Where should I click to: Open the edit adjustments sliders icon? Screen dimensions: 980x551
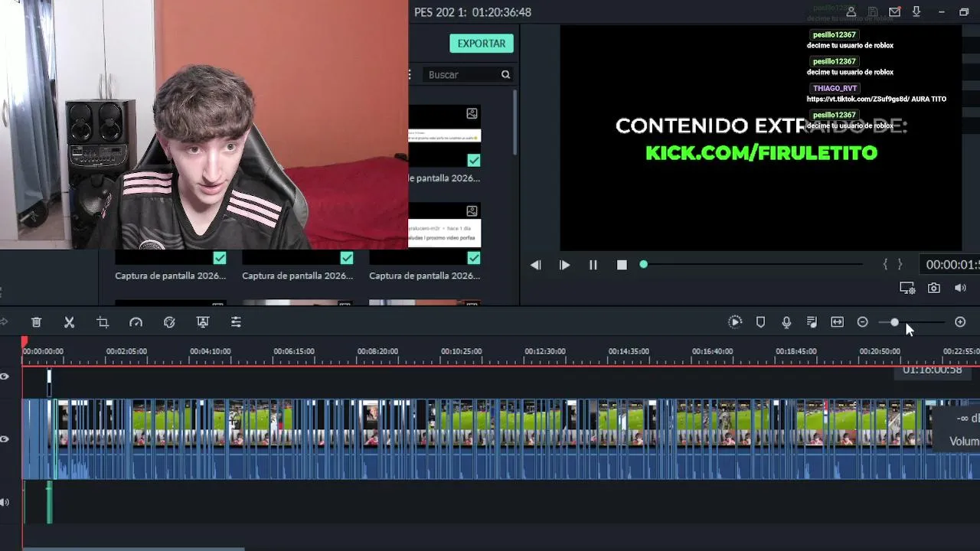(x=236, y=322)
